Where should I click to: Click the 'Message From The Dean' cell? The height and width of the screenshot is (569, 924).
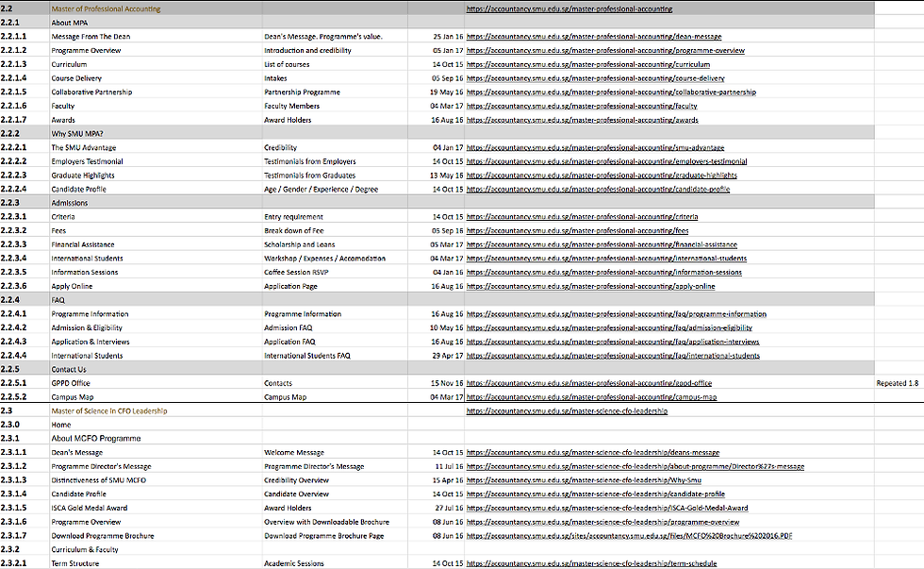156,37
